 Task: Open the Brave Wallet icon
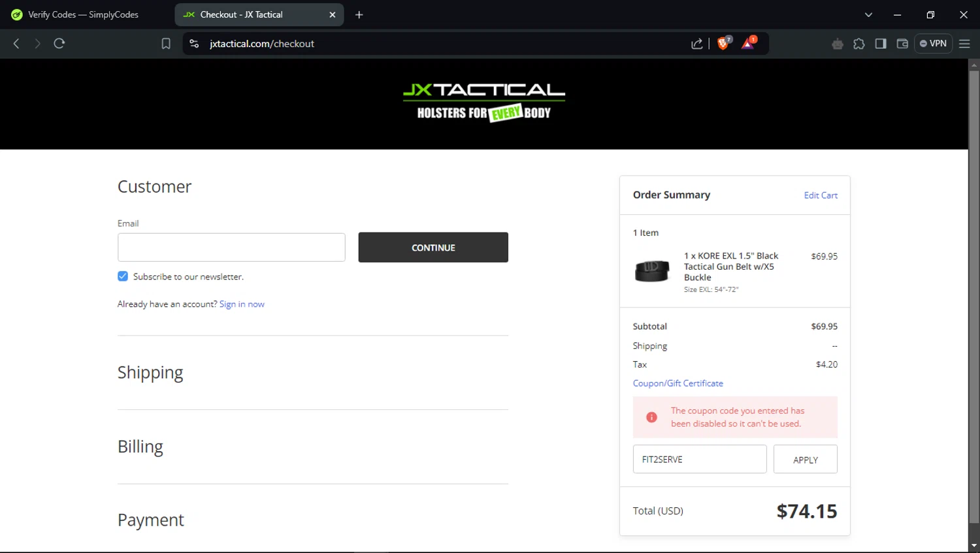[x=902, y=44]
